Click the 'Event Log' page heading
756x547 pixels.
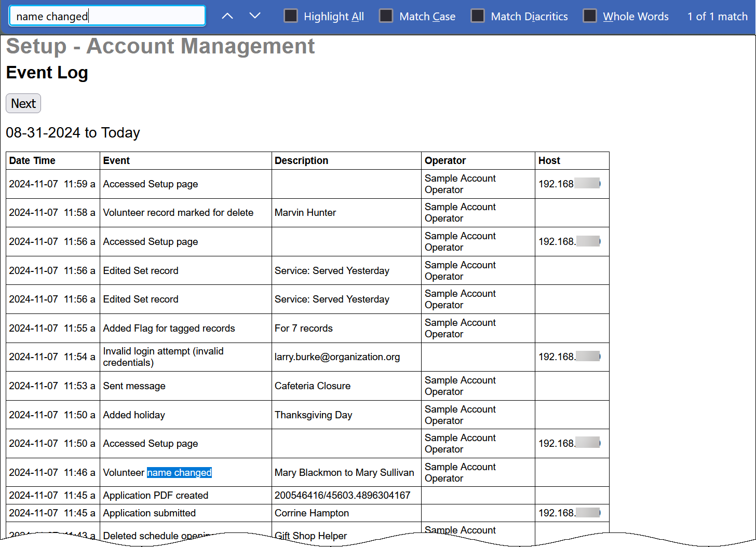[47, 73]
